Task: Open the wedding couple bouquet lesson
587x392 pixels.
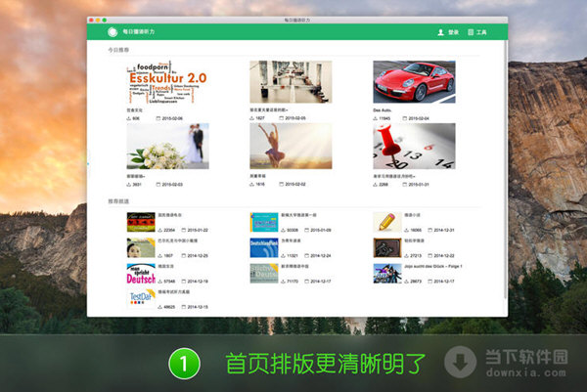Action: [167, 147]
